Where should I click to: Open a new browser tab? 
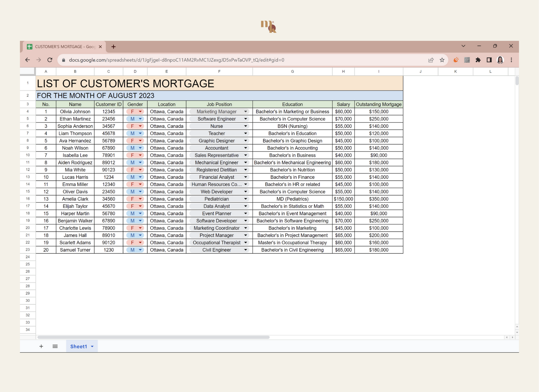click(113, 47)
